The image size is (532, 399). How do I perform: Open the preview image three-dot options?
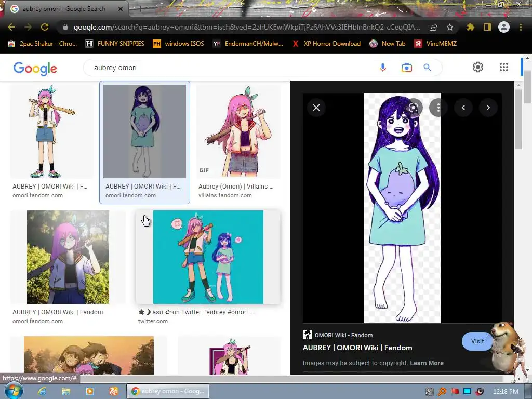click(x=438, y=108)
